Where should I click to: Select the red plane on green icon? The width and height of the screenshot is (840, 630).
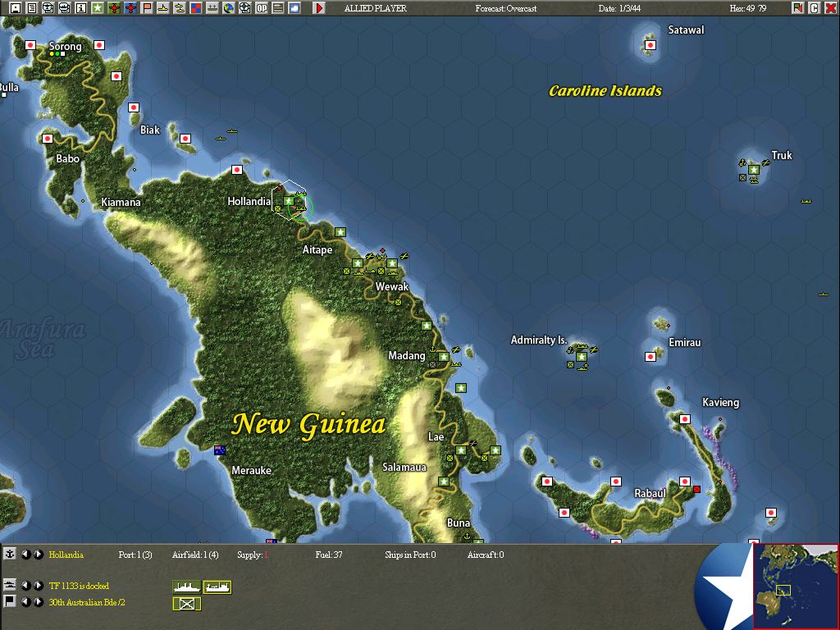coord(113,8)
